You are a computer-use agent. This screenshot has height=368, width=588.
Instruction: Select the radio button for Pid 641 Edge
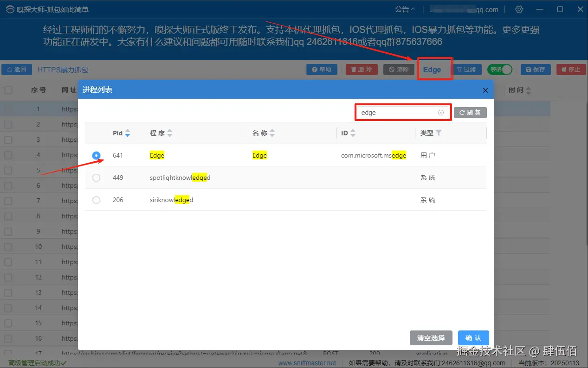pyautogui.click(x=96, y=155)
